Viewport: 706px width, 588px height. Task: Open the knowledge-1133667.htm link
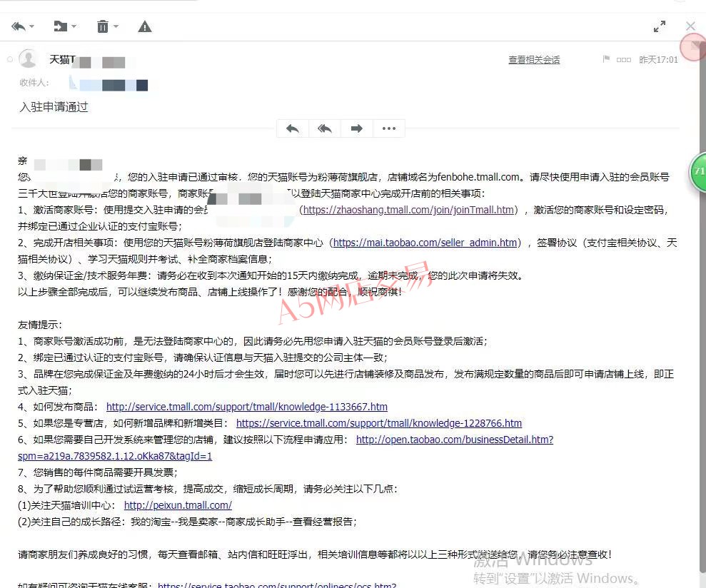(x=247, y=407)
